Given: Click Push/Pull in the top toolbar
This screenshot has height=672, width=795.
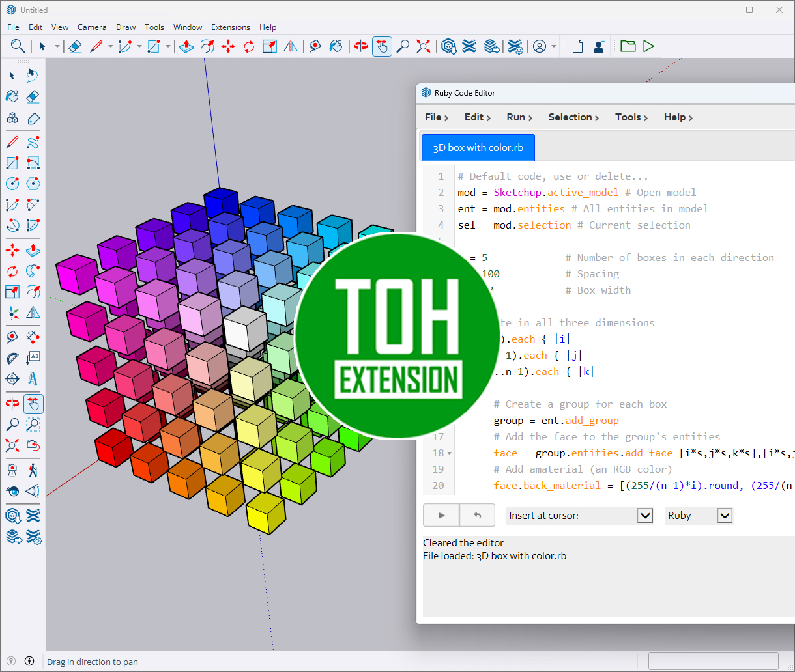Looking at the screenshot, I should tap(186, 46).
